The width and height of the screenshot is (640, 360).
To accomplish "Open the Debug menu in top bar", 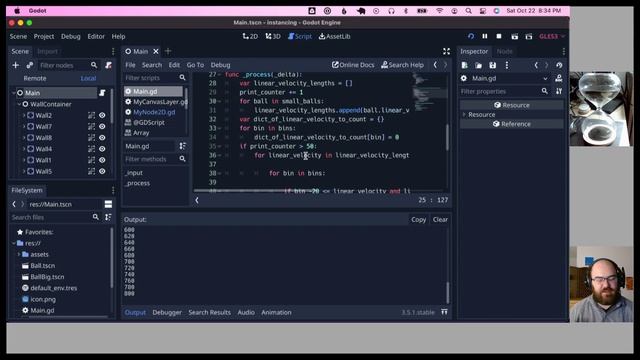I will (x=71, y=36).
